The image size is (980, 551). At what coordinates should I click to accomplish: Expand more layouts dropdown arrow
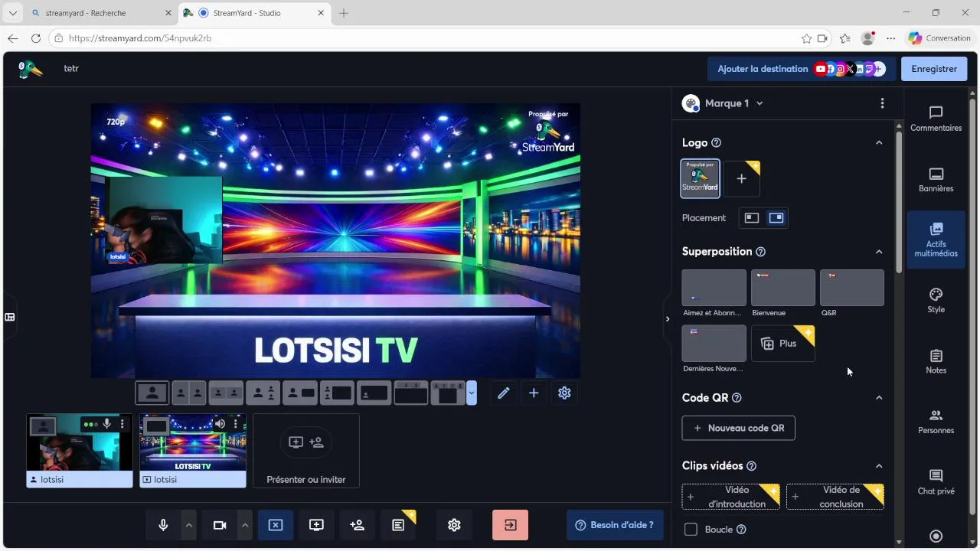coord(472,393)
